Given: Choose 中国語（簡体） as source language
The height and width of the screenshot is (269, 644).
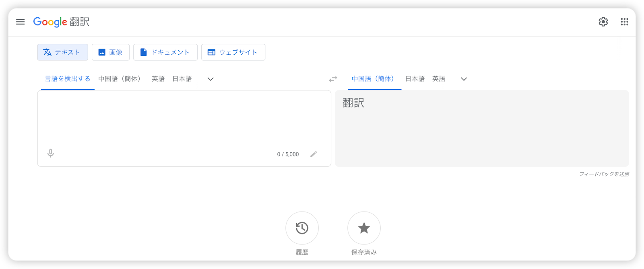Looking at the screenshot, I should [121, 79].
